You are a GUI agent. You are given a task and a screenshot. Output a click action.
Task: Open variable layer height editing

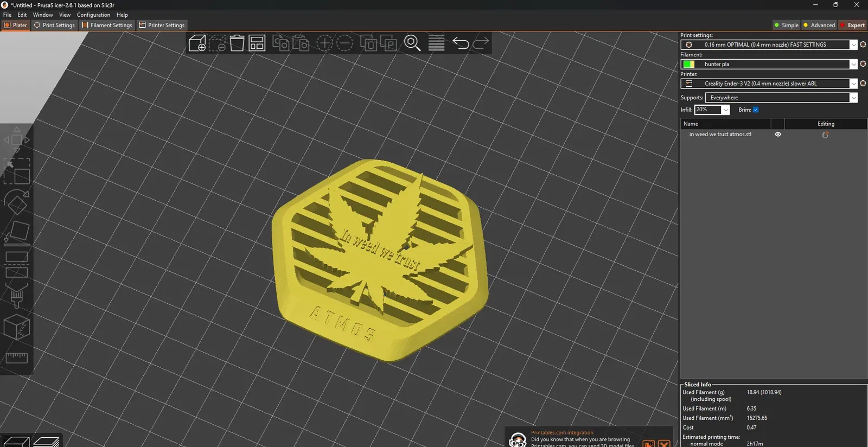(436, 43)
